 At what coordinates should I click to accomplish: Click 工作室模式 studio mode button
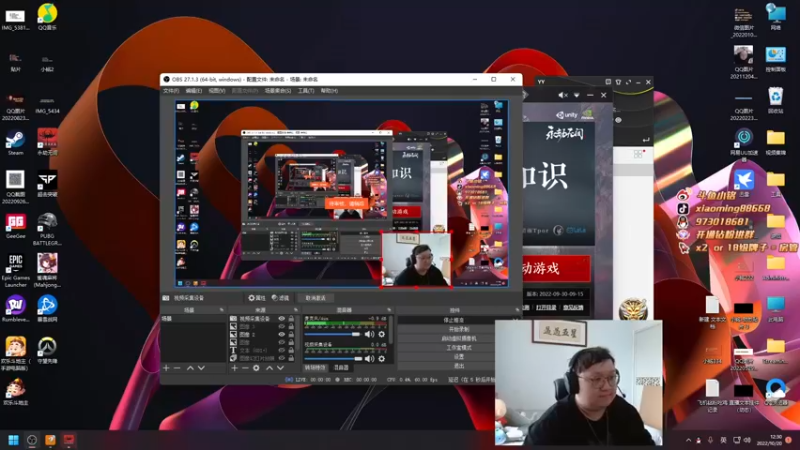coord(459,348)
